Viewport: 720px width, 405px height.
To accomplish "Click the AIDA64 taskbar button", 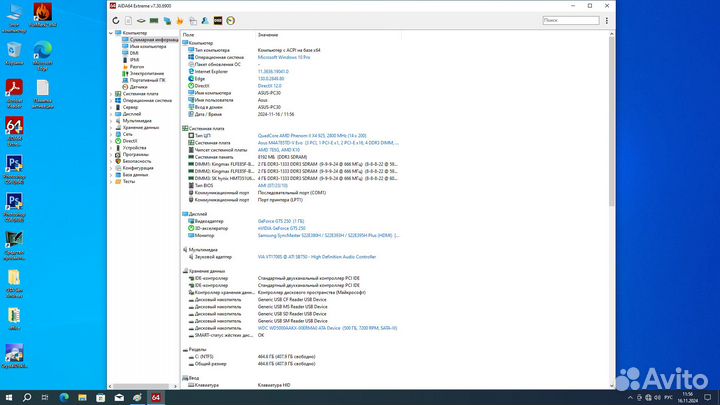I will click(x=156, y=397).
